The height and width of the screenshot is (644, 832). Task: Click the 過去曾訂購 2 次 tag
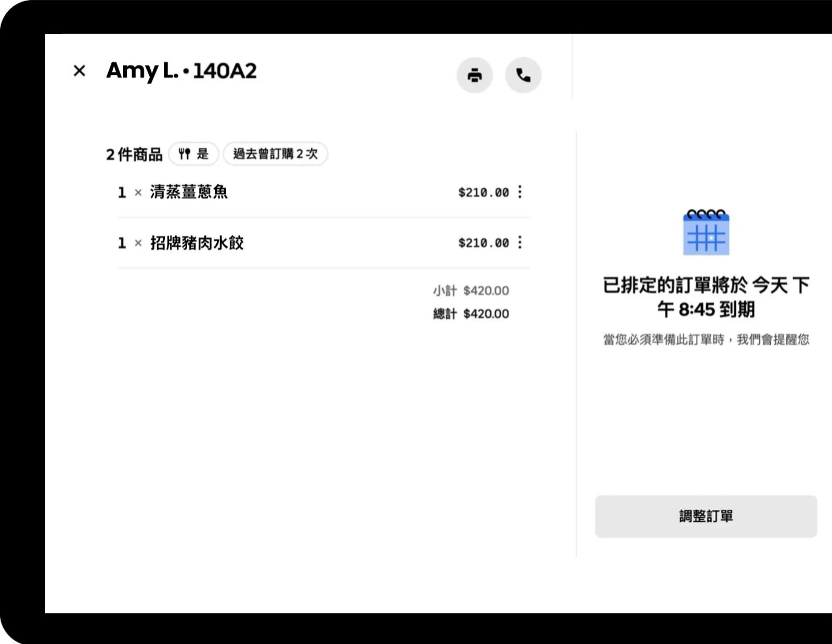(275, 154)
